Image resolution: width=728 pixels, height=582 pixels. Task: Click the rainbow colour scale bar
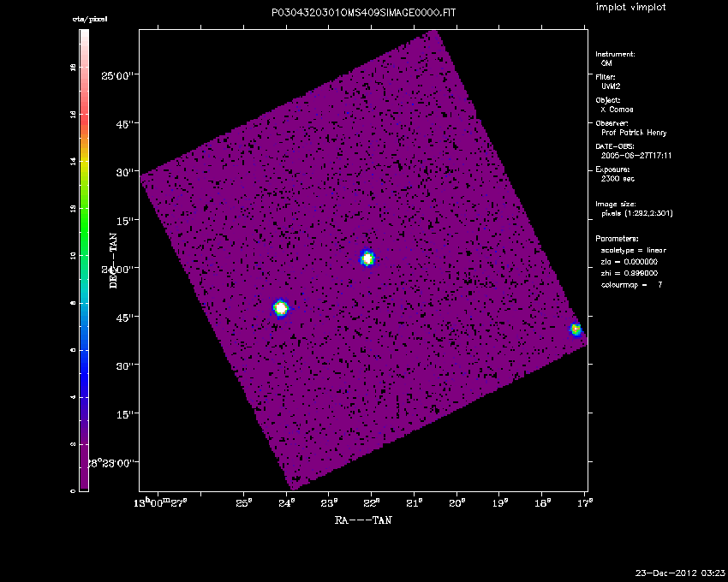click(x=84, y=260)
